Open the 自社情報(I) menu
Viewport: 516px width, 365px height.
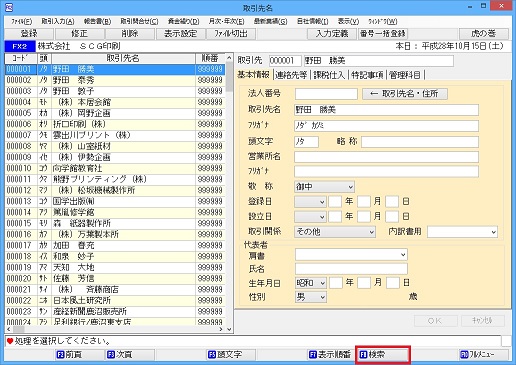(312, 22)
